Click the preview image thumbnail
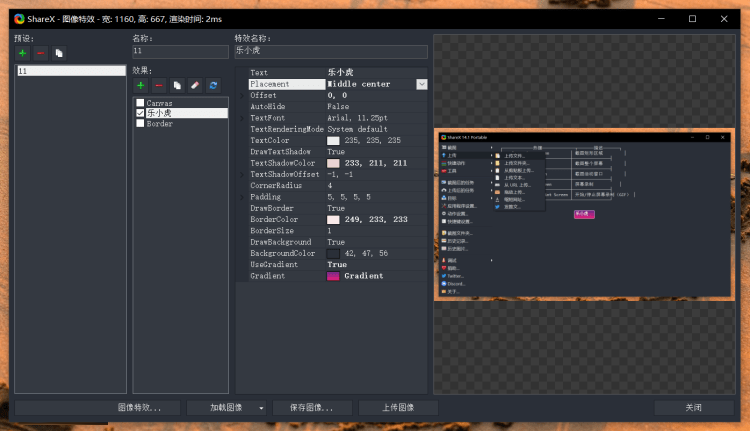The width and height of the screenshot is (750, 431). (584, 214)
